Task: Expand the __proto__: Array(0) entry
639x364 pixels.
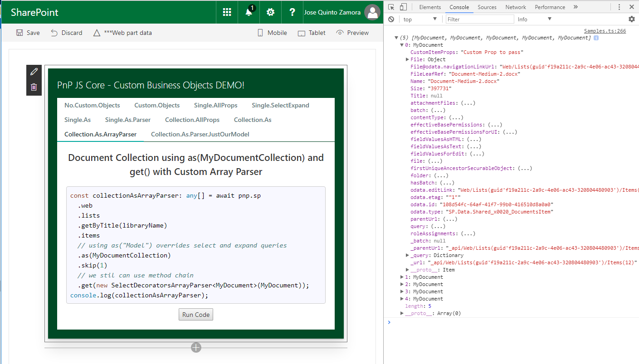Action: (402, 313)
